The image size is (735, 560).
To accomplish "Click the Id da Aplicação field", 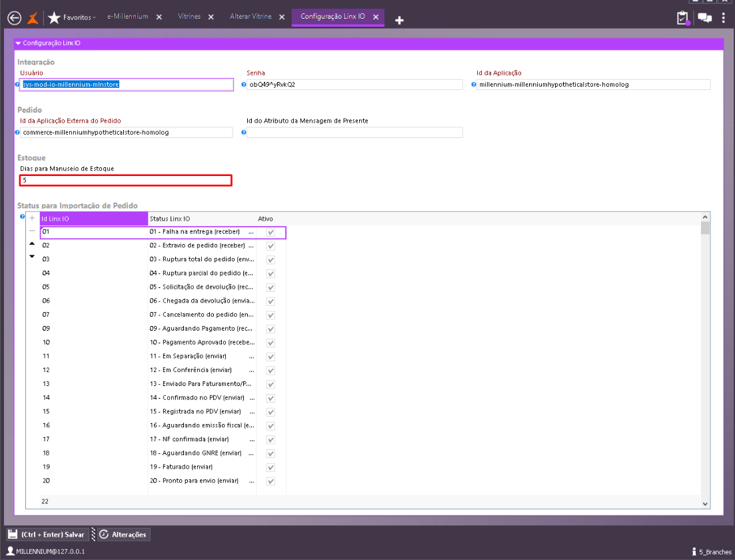I will 594,85.
